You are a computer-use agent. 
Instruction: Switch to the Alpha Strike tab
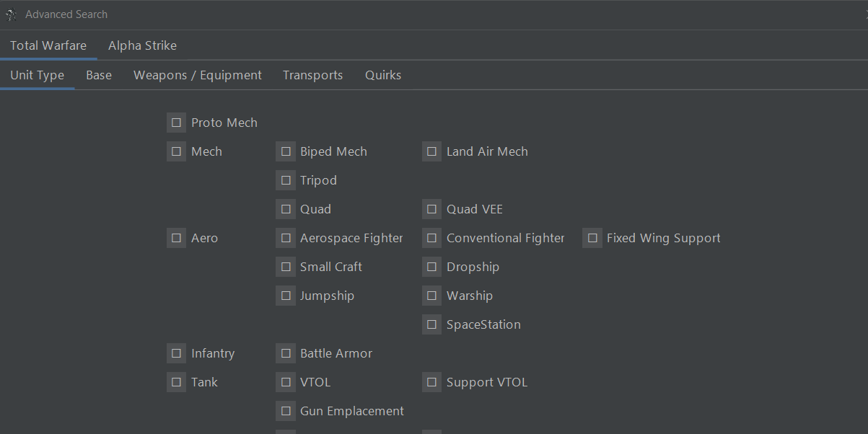click(x=142, y=45)
